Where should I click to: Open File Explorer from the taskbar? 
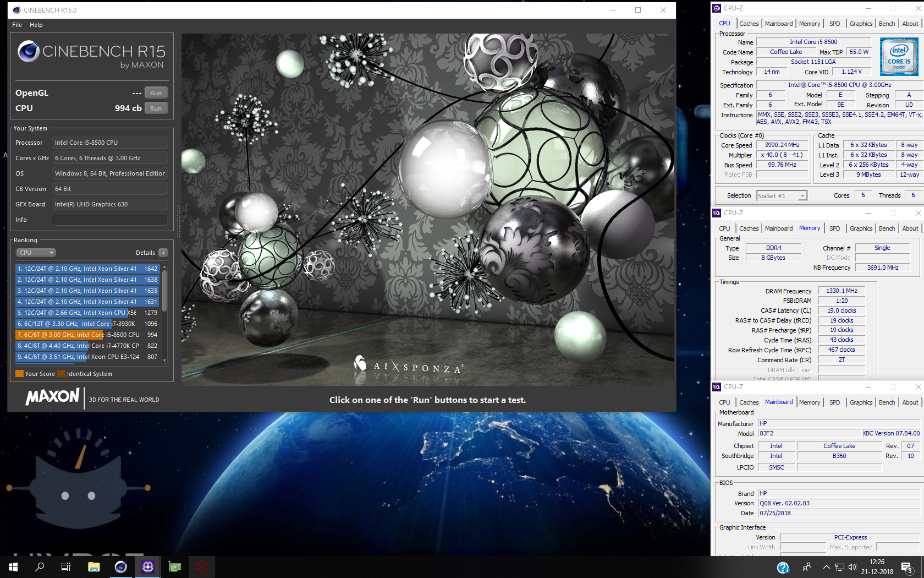(94, 567)
